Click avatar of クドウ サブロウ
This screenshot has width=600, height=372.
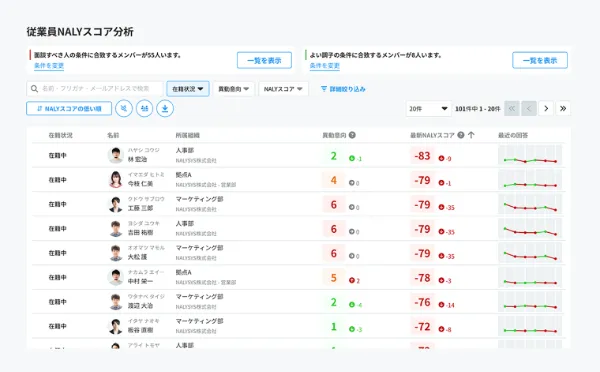tap(116, 204)
